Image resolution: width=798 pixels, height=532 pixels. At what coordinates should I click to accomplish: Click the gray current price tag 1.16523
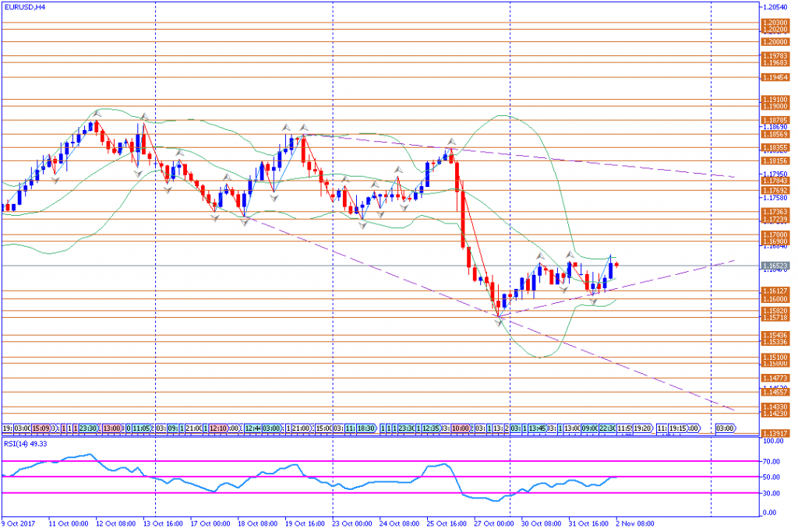[x=775, y=266]
